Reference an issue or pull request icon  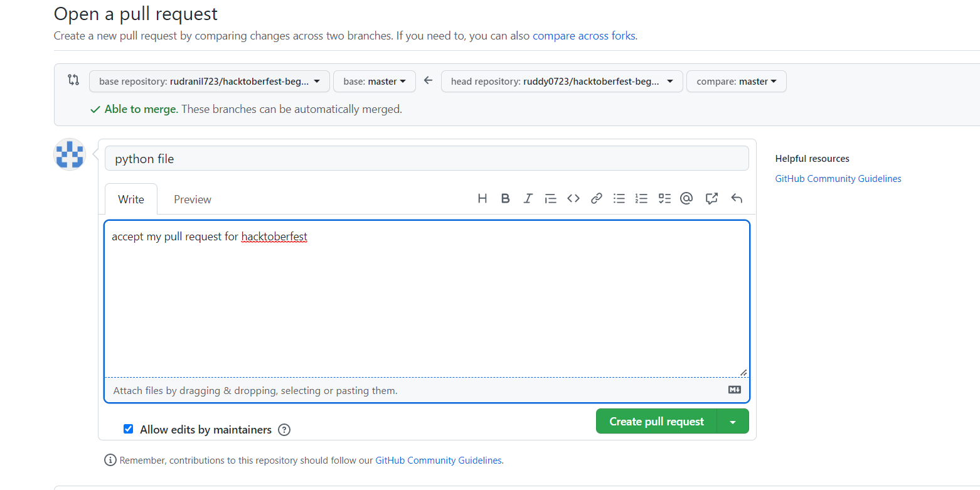tap(711, 198)
